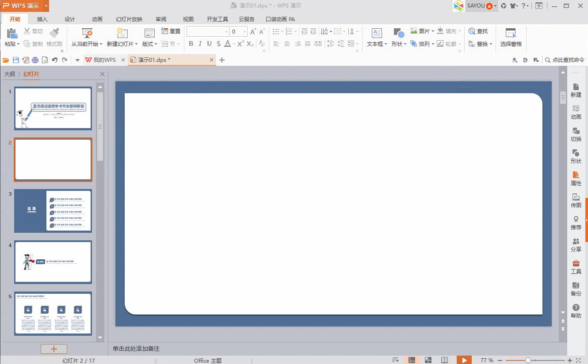The height and width of the screenshot is (364, 588).
Task: Click the zoom in plus button
Action: [x=570, y=360]
